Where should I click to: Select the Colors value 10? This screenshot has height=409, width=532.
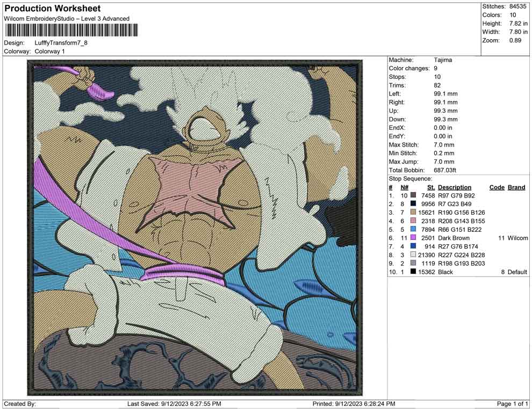(x=513, y=15)
